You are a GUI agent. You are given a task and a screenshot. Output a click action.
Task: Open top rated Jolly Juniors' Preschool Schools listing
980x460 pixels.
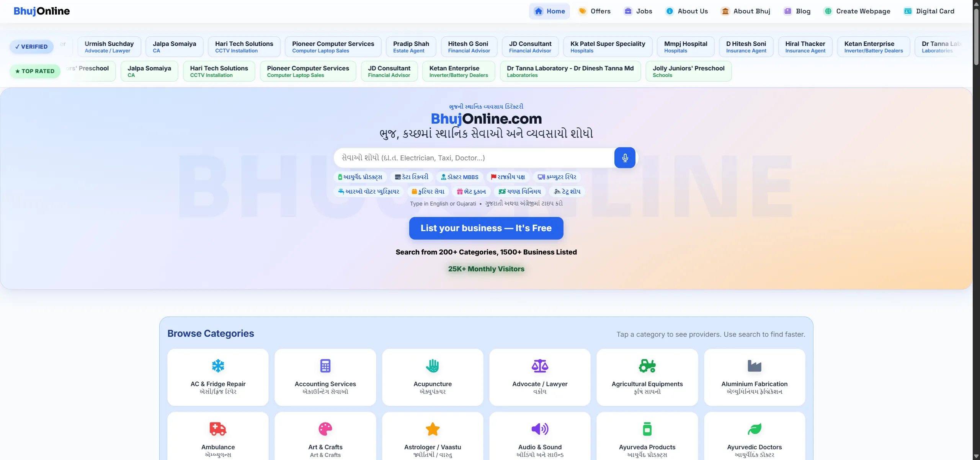coord(688,71)
